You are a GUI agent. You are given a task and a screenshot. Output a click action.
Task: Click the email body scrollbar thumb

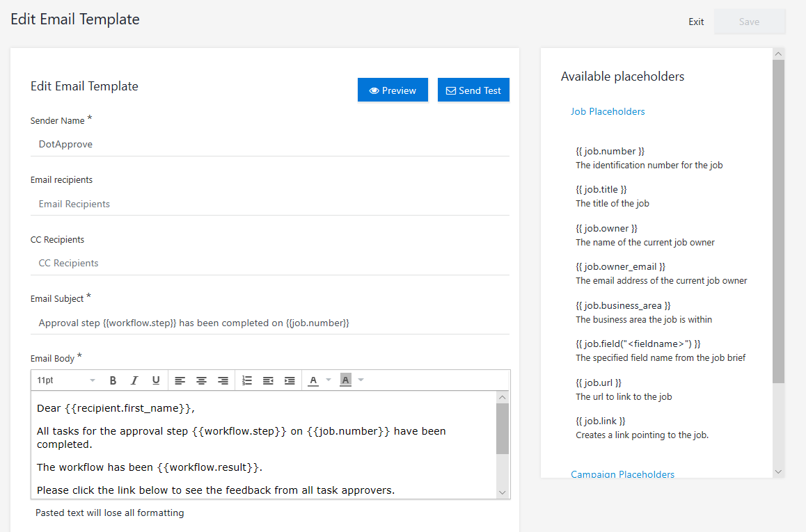503,429
